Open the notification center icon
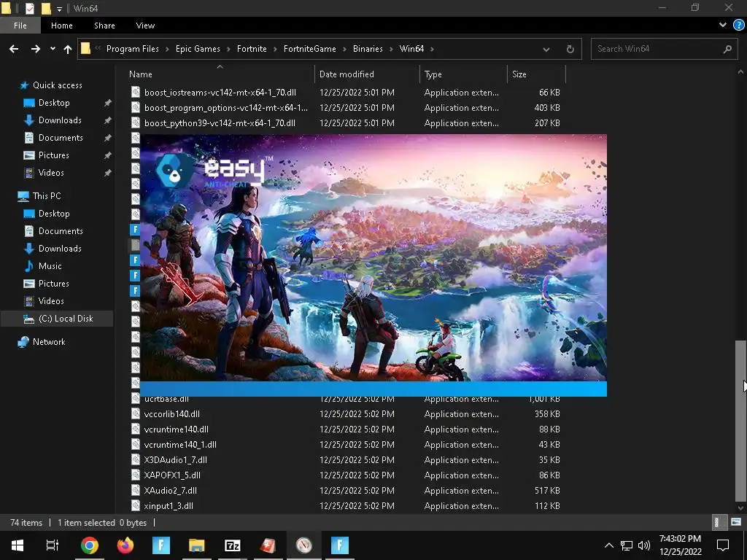 point(723,545)
